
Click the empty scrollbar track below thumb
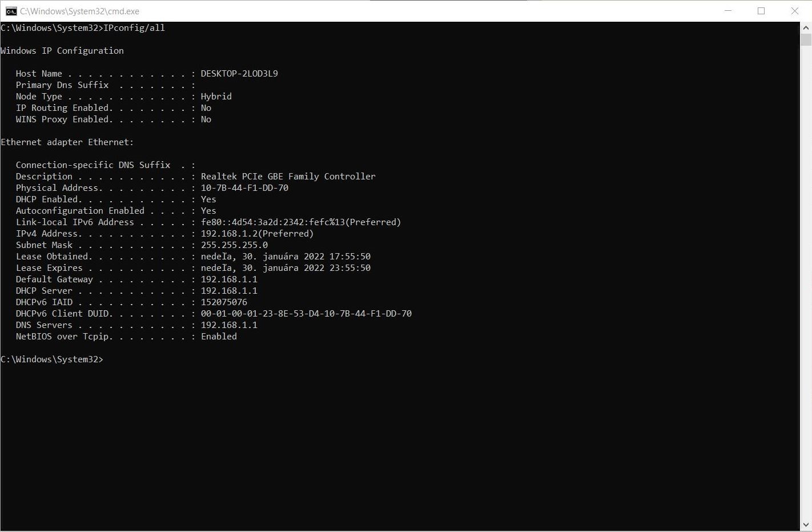click(806, 286)
